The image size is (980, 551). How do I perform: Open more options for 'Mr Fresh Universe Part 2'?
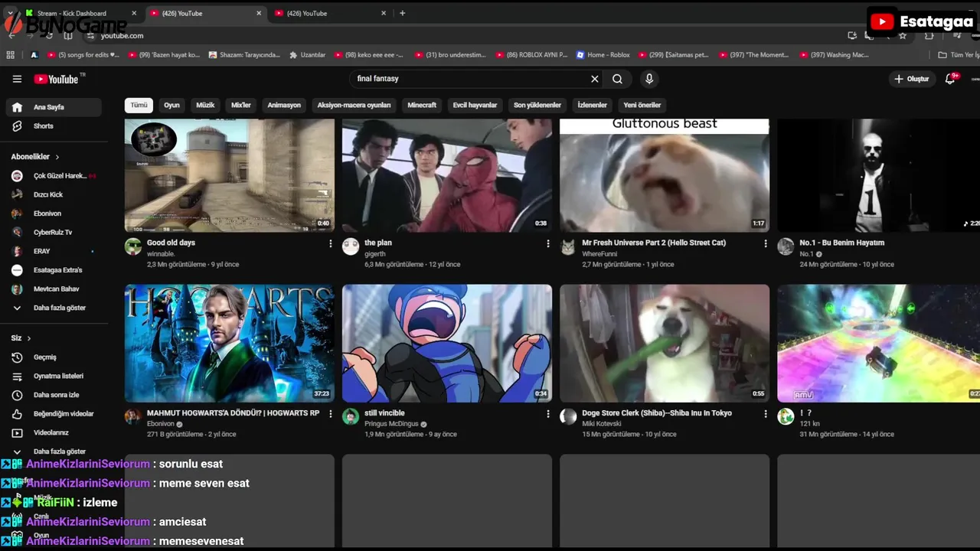[765, 243]
